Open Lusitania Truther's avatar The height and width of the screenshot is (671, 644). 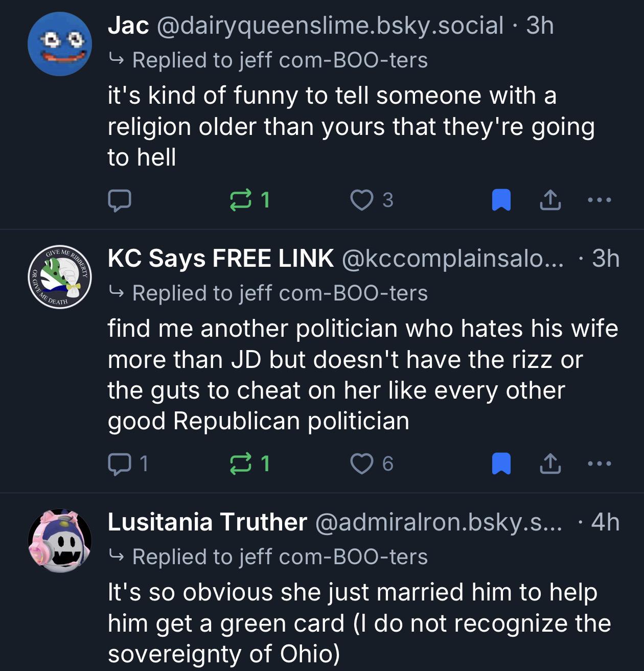(60, 540)
